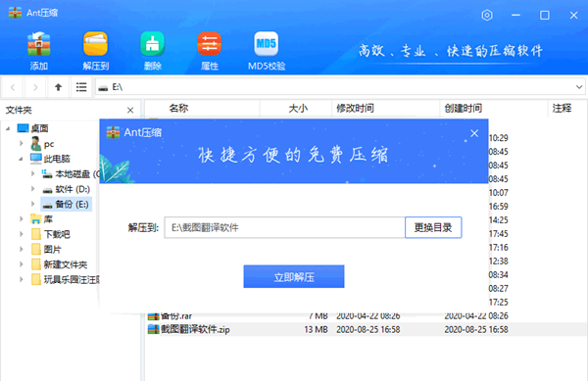This screenshot has height=381, width=588.
Task: Expand the 下载吧 folder node
Action: [22, 234]
